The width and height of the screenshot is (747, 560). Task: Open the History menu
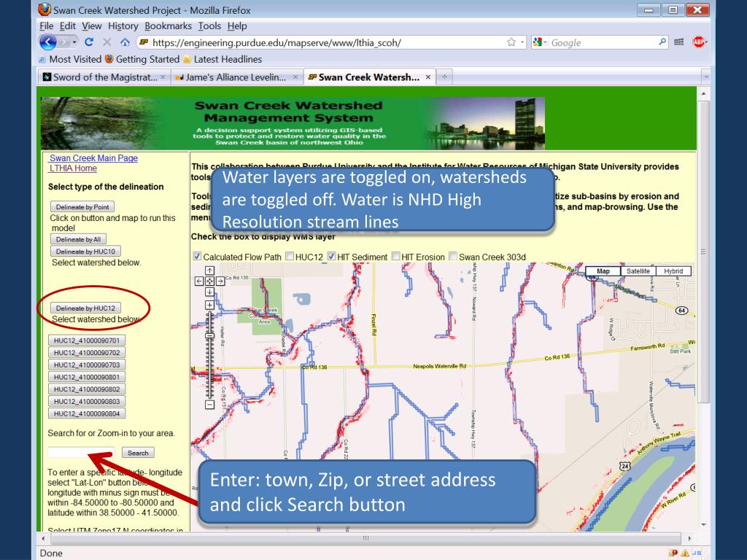(123, 26)
